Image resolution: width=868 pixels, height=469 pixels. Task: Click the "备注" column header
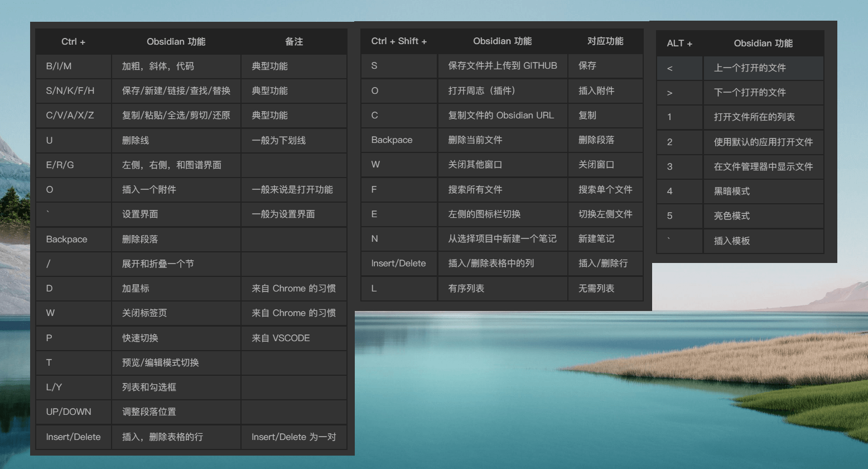(294, 42)
